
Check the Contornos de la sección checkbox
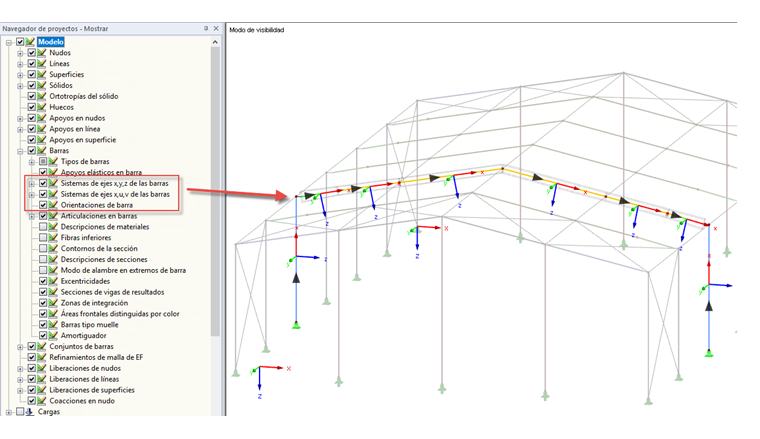click(43, 248)
